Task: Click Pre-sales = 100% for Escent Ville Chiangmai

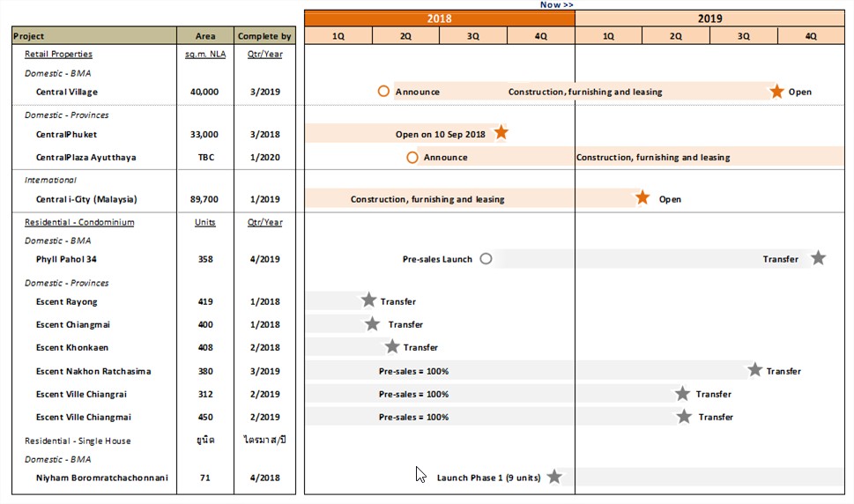Action: click(414, 417)
